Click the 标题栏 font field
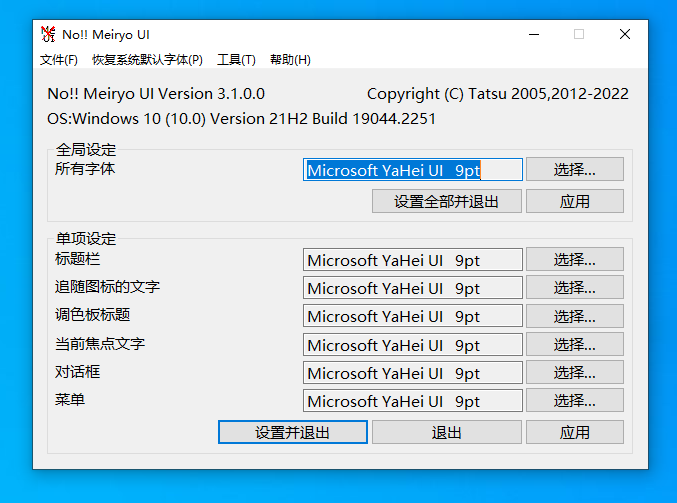Image resolution: width=677 pixels, height=503 pixels. [413, 259]
